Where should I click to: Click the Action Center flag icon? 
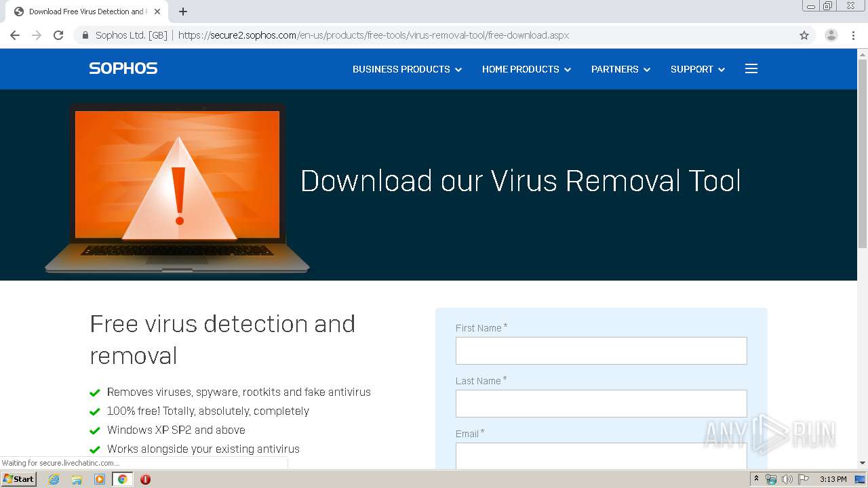(804, 479)
